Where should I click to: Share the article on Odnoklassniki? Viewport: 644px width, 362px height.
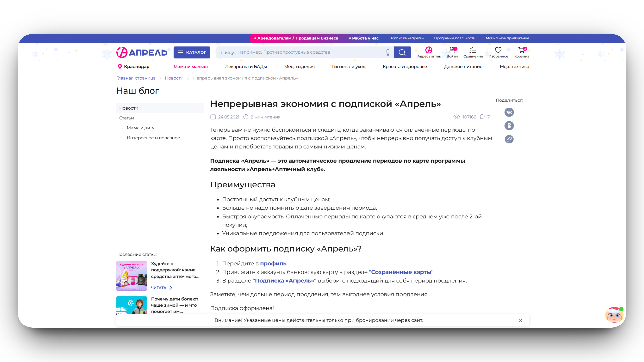coord(509,126)
